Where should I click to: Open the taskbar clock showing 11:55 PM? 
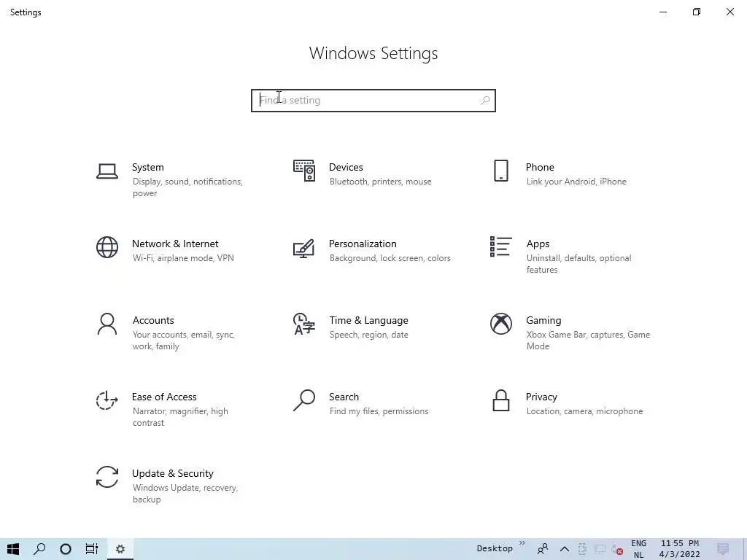coord(679,549)
